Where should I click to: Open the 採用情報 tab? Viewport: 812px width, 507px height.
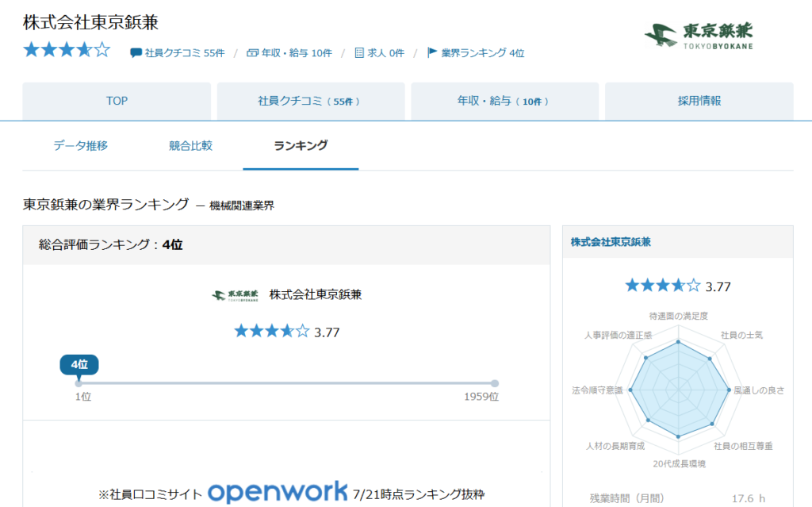click(x=699, y=101)
